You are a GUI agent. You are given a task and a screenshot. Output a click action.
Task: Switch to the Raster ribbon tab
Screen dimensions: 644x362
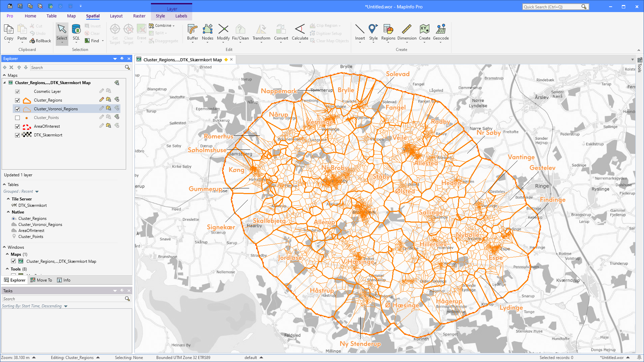pyautogui.click(x=139, y=16)
